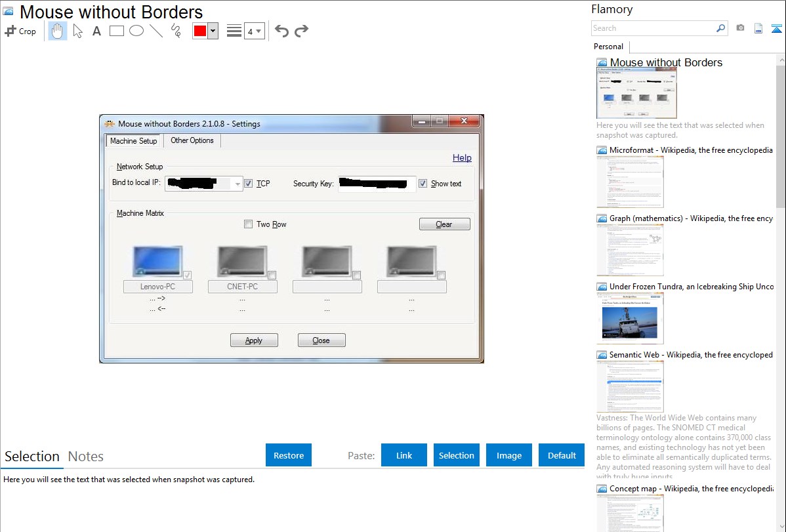Click the blue icon right of the document icon

(776, 28)
